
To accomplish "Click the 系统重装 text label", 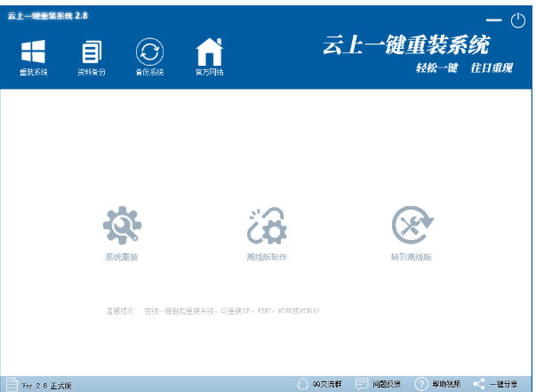I will 122,258.
